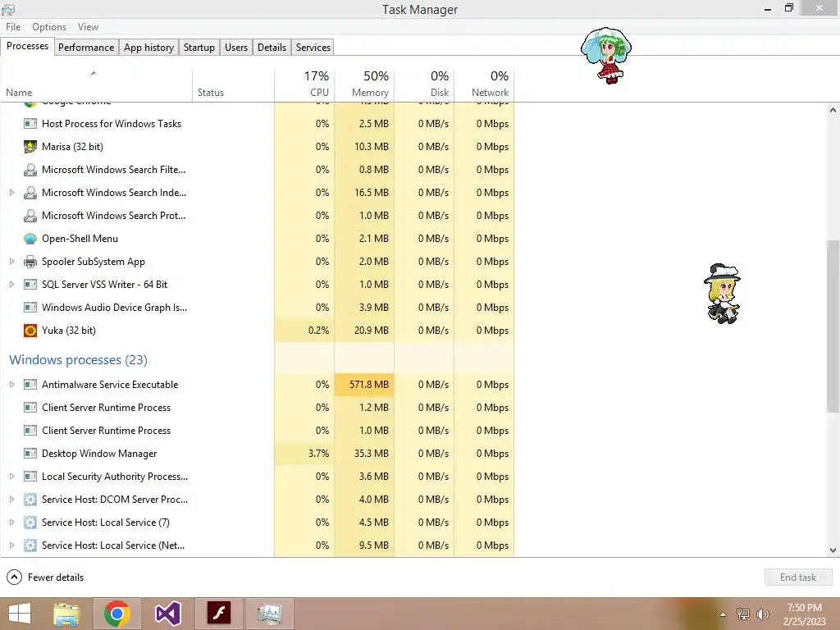The image size is (840, 630).
Task: Click the Status column header
Action: pos(234,84)
